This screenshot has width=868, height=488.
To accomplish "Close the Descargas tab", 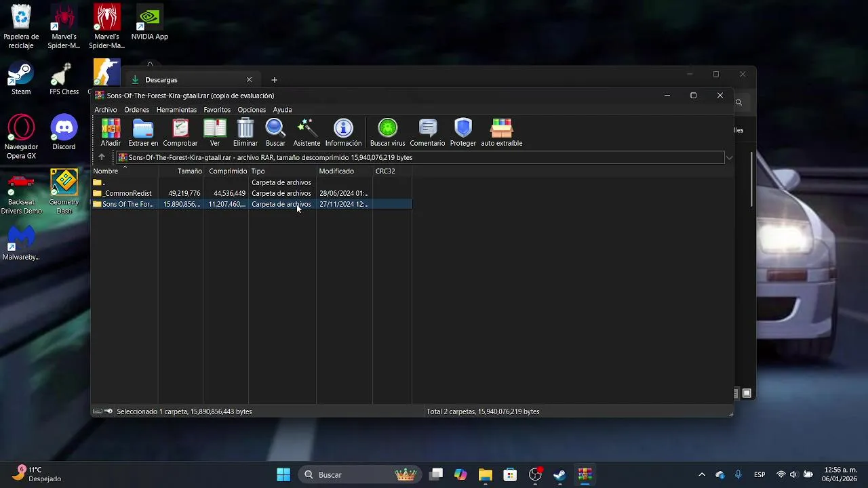I will point(249,80).
